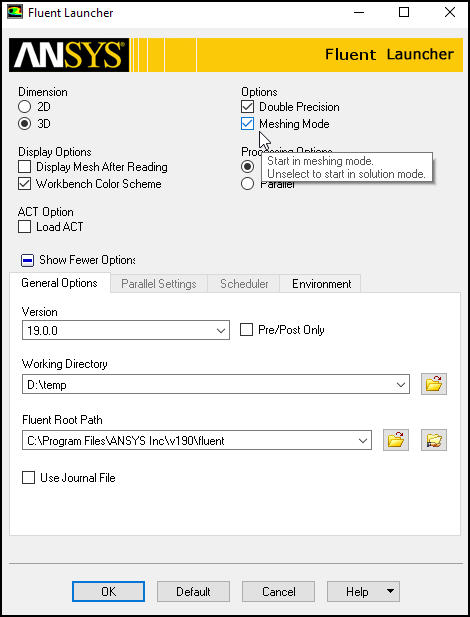Viewport: 470px width, 617px height.
Task: Collapse options with Show Fewer Options icon
Action: point(27,260)
